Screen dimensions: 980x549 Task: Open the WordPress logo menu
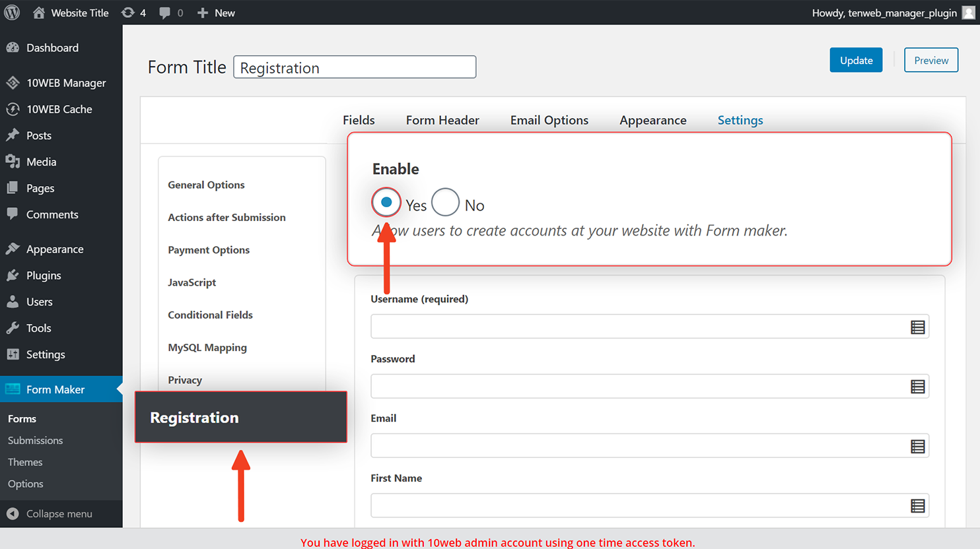click(12, 13)
